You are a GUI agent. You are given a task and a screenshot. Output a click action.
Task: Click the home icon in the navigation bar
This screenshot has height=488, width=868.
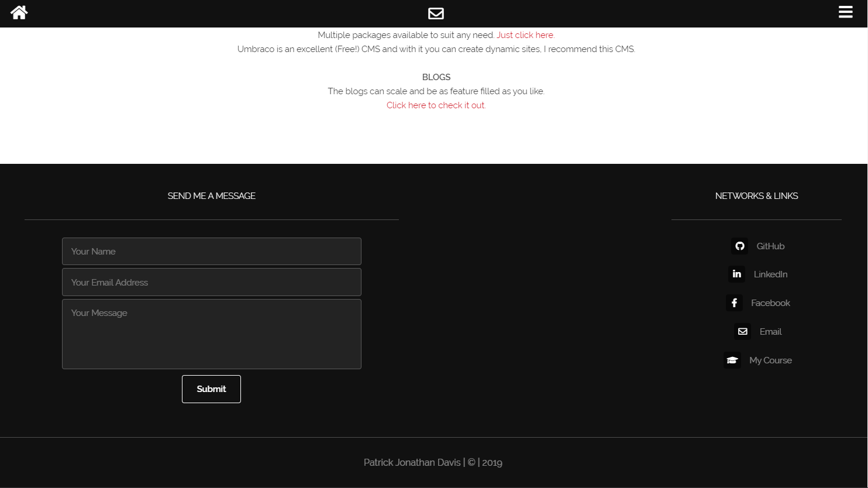18,12
